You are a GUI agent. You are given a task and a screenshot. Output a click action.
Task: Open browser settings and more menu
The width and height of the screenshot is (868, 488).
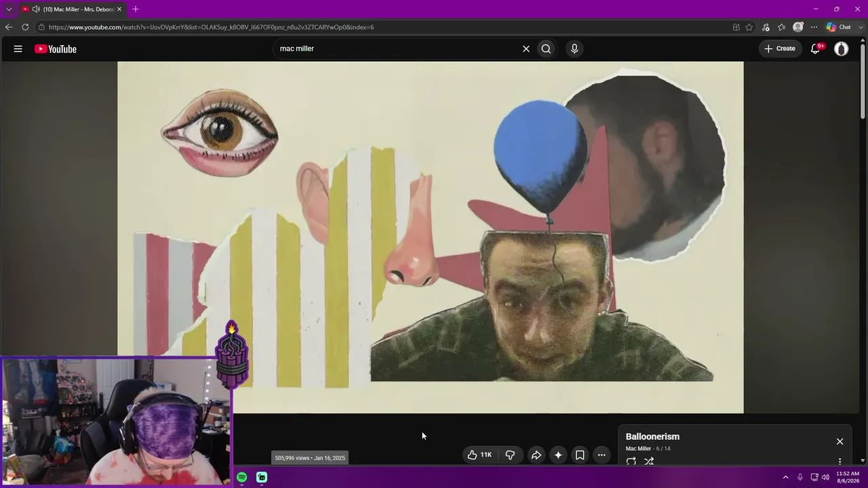click(x=814, y=27)
